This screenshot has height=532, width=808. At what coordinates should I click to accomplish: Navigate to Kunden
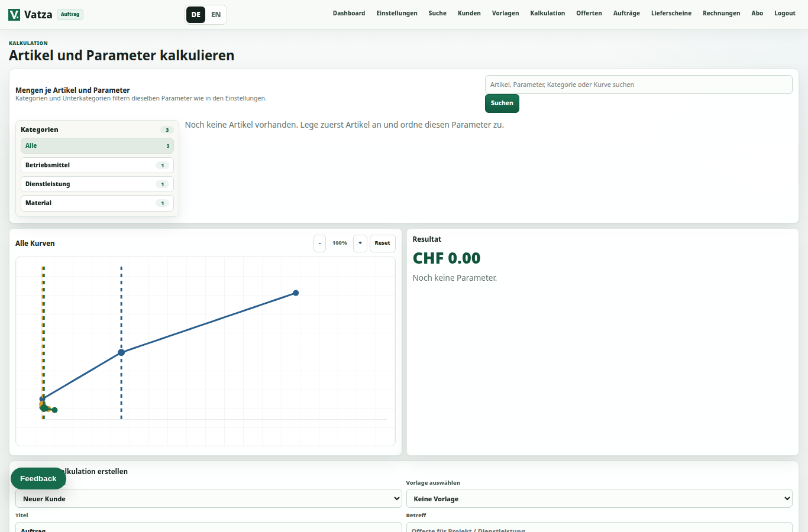tap(469, 13)
